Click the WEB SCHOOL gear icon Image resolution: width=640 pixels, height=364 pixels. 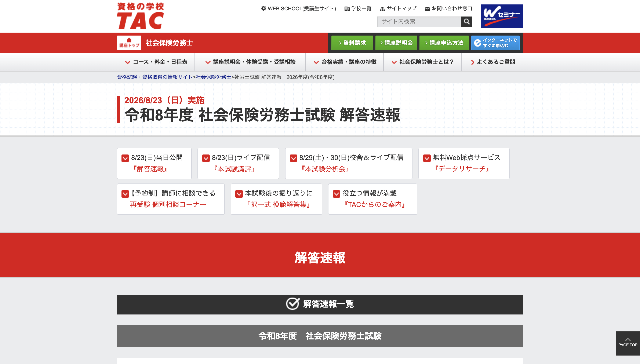pyautogui.click(x=263, y=8)
